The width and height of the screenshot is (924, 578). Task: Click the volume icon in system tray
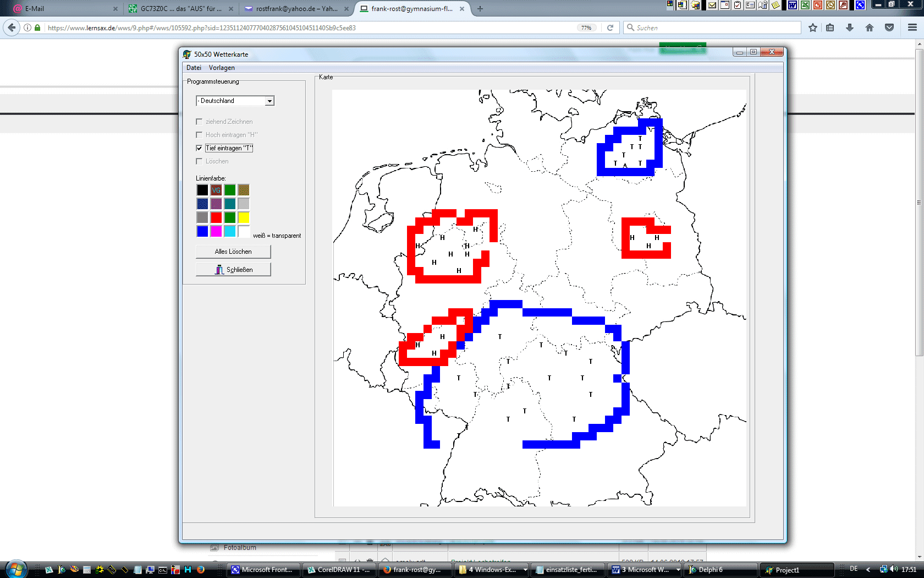pos(894,569)
